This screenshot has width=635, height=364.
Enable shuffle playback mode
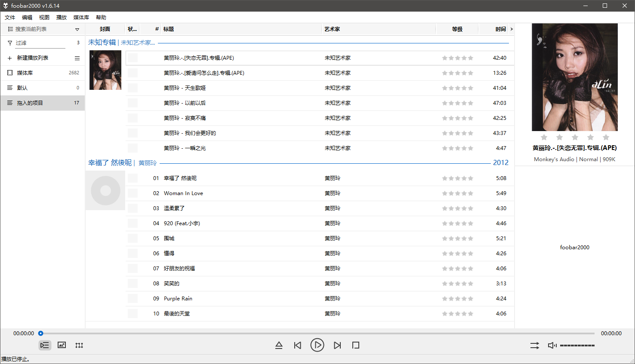(534, 345)
